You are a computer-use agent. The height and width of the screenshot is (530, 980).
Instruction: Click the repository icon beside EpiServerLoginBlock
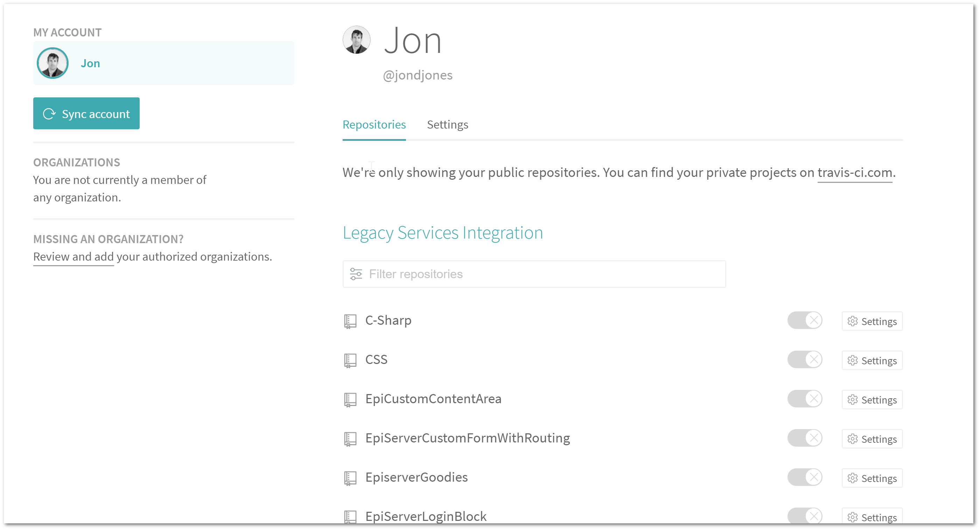coord(350,517)
